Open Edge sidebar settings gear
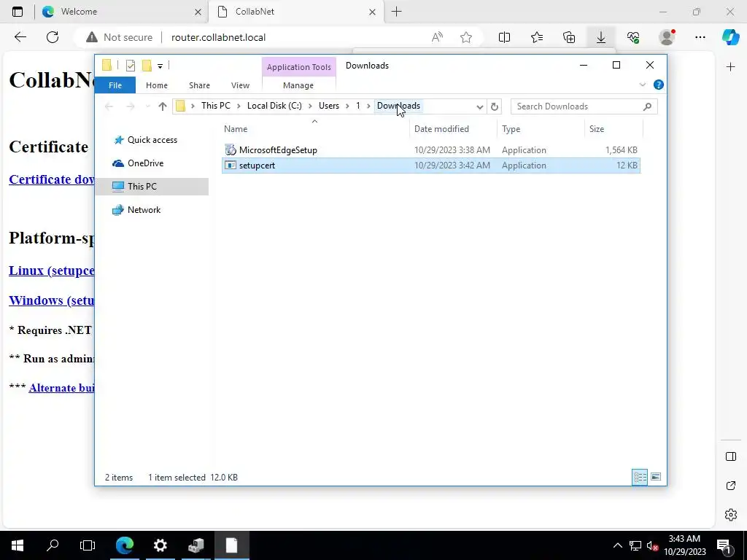747x560 pixels. 730,514
